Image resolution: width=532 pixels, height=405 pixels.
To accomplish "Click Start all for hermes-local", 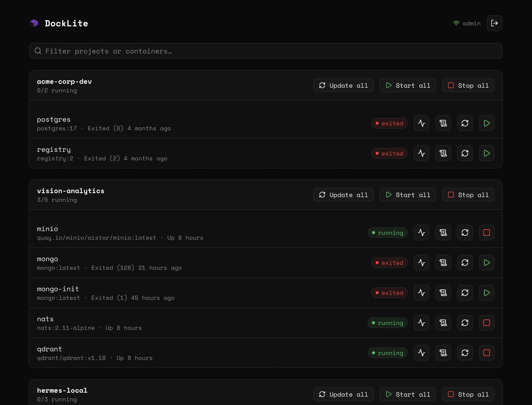I will [x=408, y=394].
